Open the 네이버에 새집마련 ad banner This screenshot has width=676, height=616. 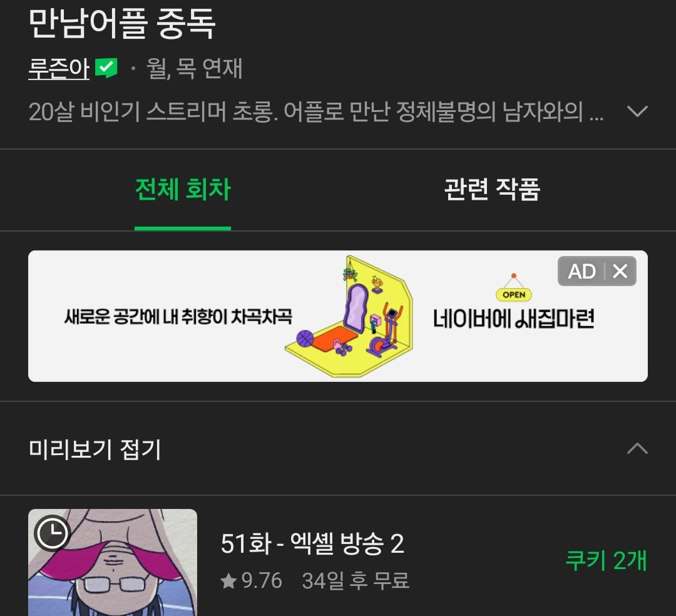pyautogui.click(x=337, y=316)
